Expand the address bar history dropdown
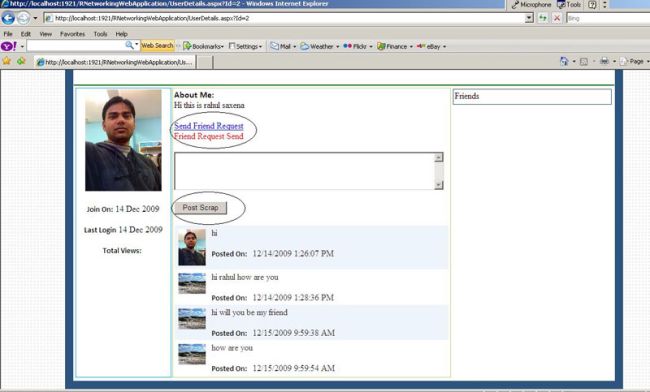The height and width of the screenshot is (392, 650). [x=529, y=18]
